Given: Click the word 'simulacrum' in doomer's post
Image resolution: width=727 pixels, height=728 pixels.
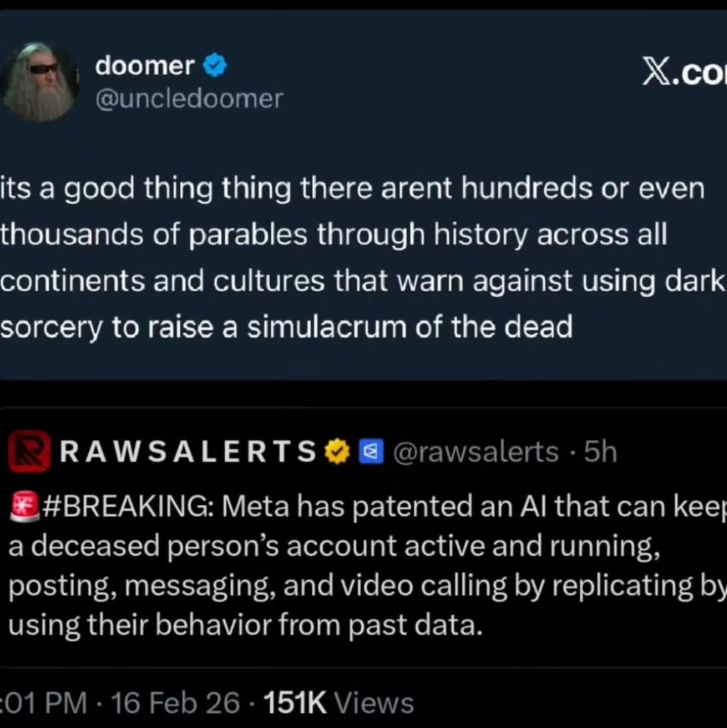Looking at the screenshot, I should pyautogui.click(x=326, y=327).
